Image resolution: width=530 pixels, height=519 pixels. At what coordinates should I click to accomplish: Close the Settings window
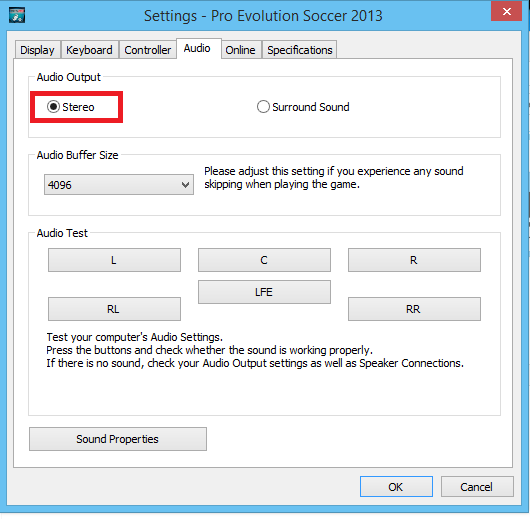(506, 11)
